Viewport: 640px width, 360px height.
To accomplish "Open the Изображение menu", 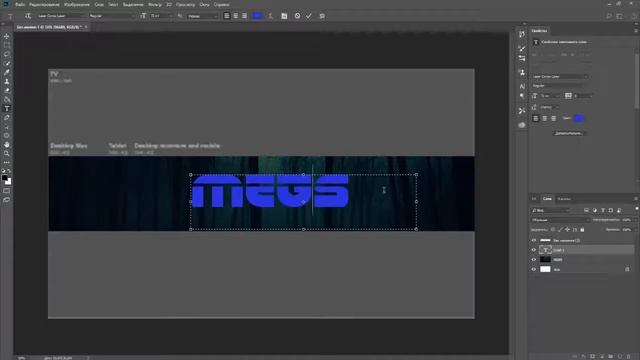I will point(77,4).
